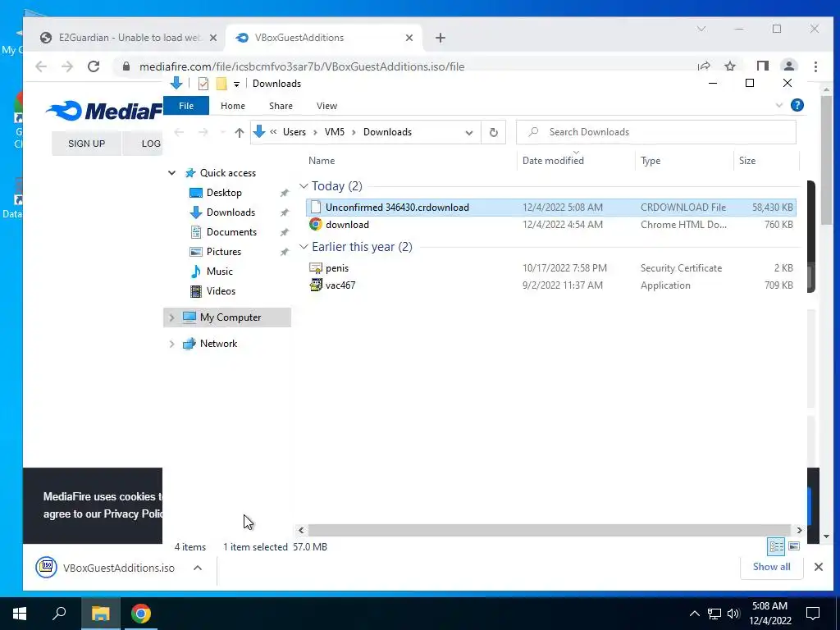Open the Windows Start menu

(20, 614)
